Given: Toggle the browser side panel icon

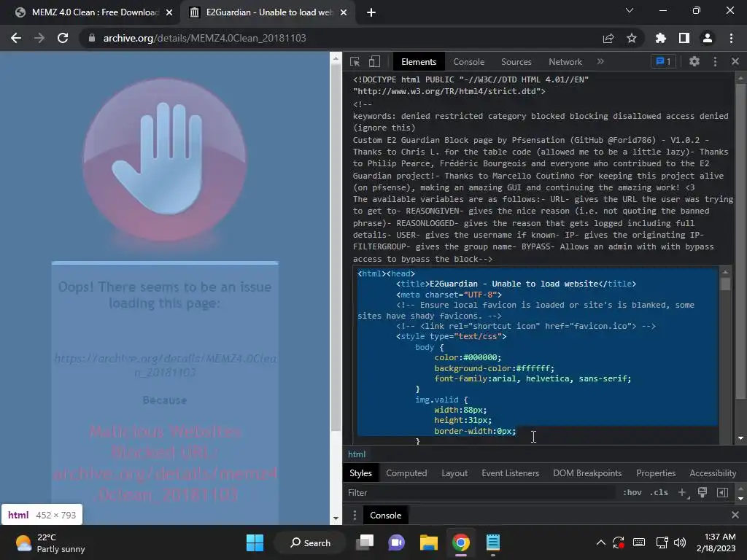Looking at the screenshot, I should (684, 38).
